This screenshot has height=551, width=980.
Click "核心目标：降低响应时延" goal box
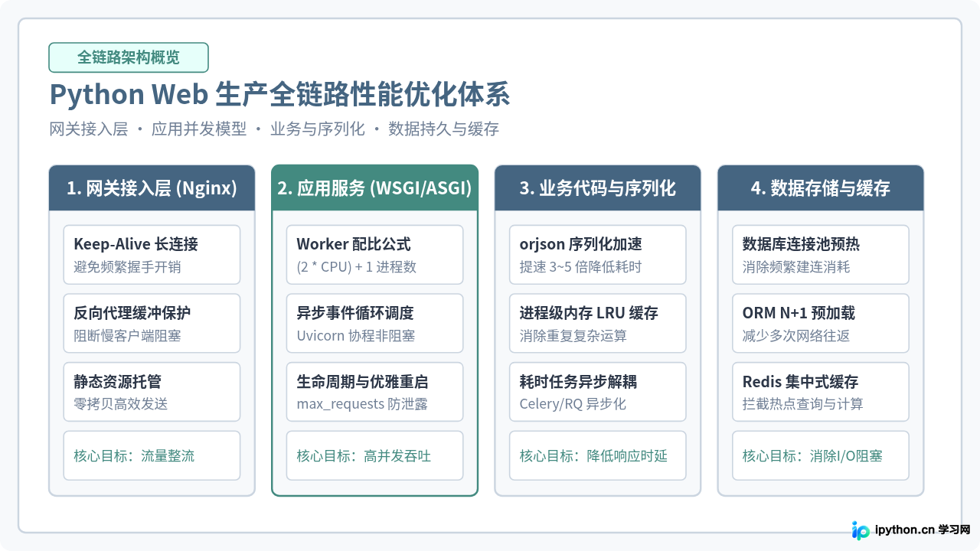click(598, 455)
